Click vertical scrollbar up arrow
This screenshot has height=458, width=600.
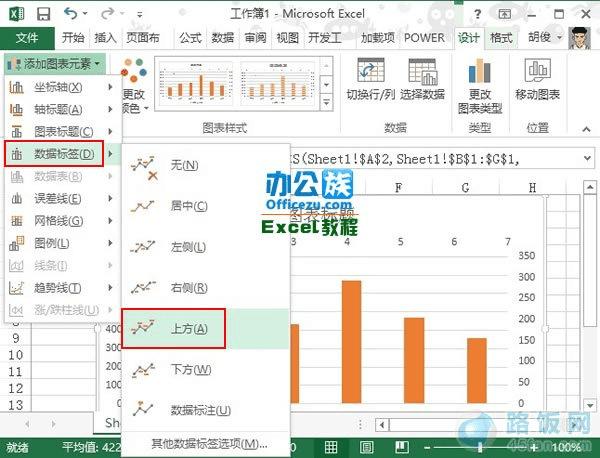click(x=589, y=187)
